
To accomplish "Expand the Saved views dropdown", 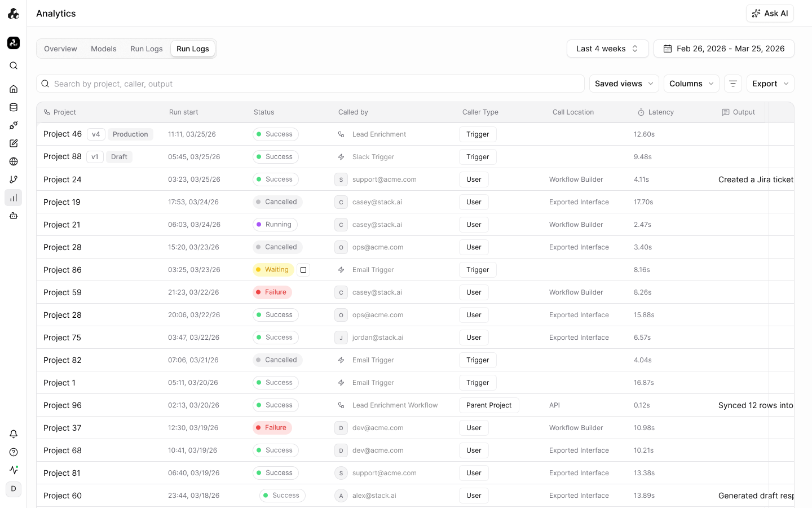I will [x=624, y=84].
